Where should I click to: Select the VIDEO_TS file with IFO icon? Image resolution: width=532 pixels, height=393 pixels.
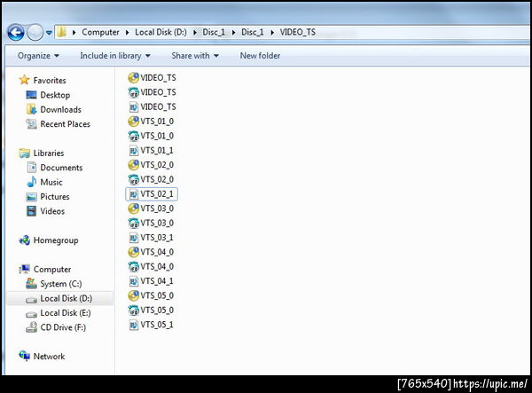[x=152, y=92]
